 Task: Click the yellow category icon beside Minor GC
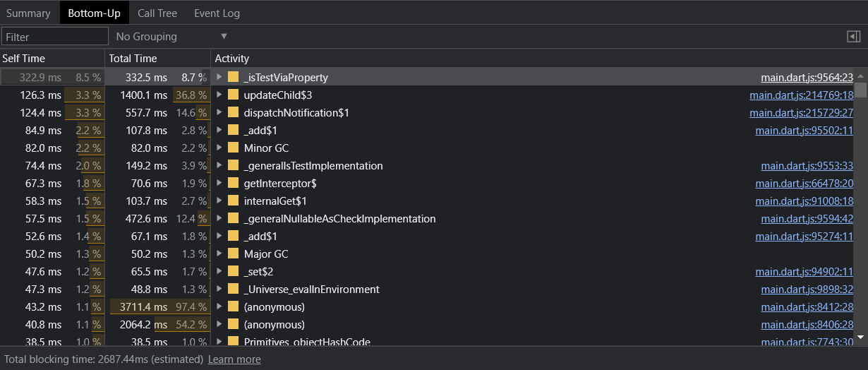[x=233, y=148]
